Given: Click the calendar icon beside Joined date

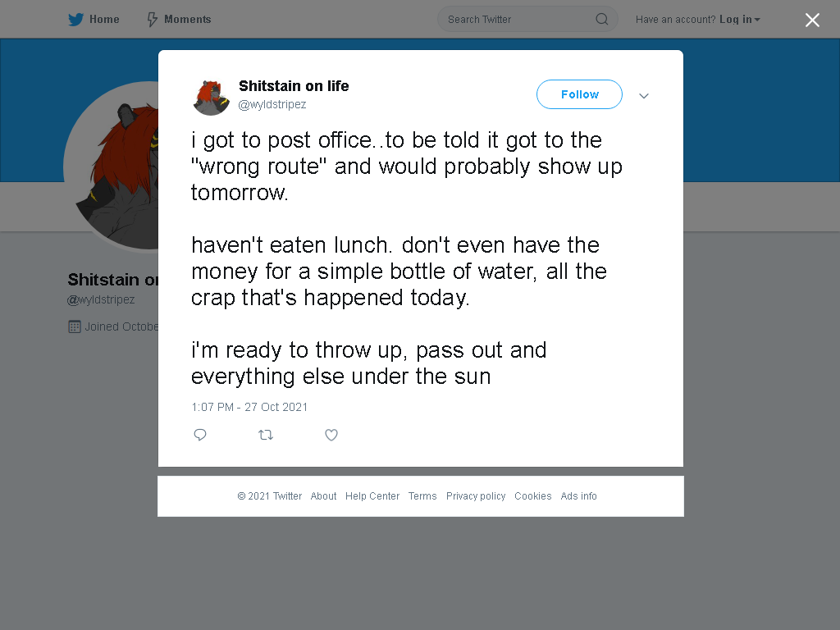Looking at the screenshot, I should click(75, 326).
